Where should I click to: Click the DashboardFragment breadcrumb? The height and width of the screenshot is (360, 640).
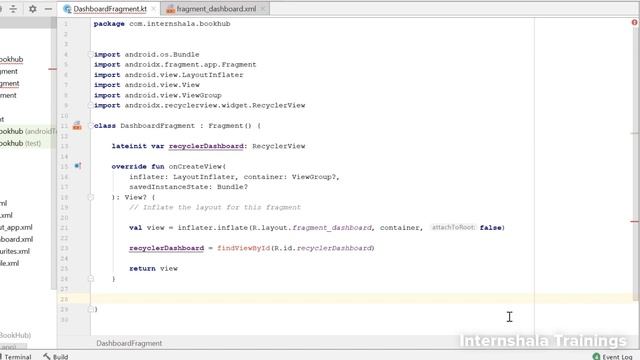(129, 343)
